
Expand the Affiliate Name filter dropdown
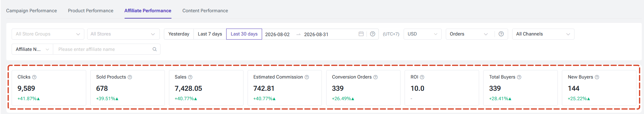point(32,49)
